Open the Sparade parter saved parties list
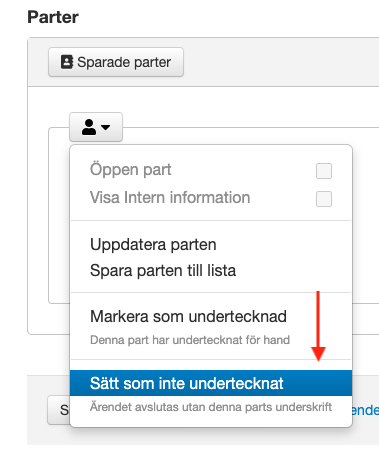The height and width of the screenshot is (452, 379). pos(116,62)
